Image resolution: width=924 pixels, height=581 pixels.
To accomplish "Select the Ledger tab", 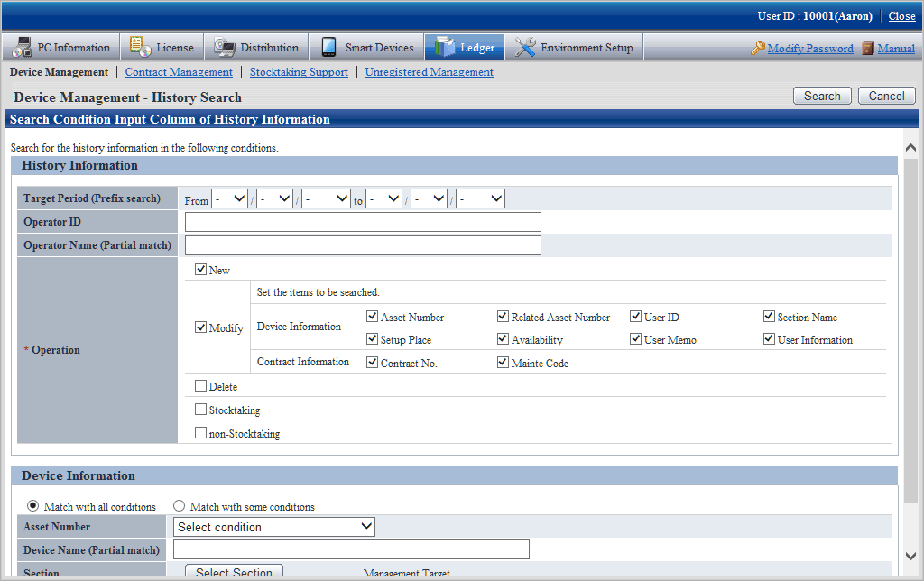I will [465, 47].
